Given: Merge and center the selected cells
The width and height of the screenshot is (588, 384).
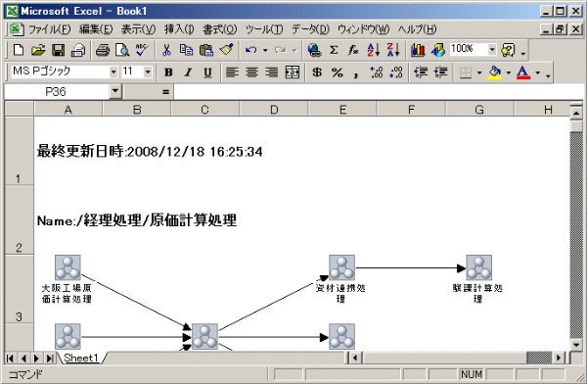Looking at the screenshot, I should click(x=293, y=72).
